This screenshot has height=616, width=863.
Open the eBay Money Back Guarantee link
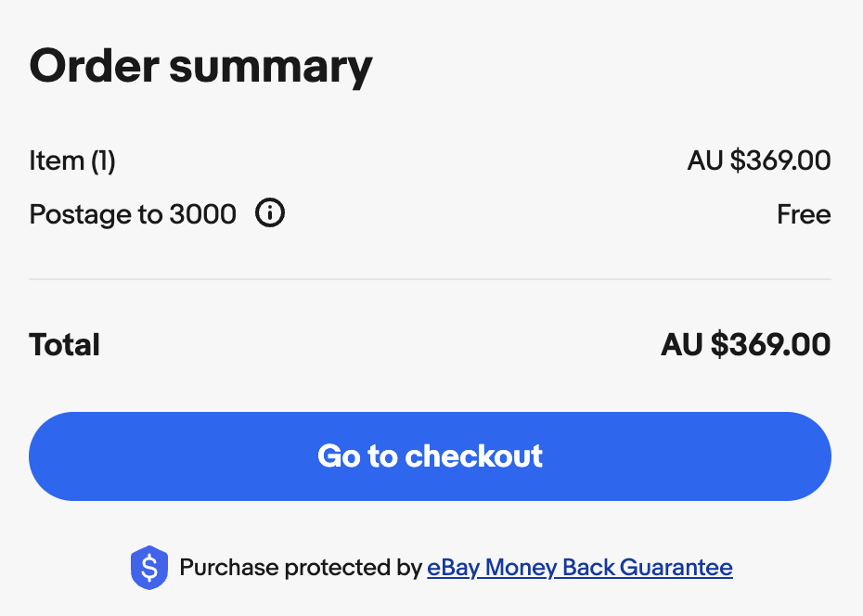[579, 567]
